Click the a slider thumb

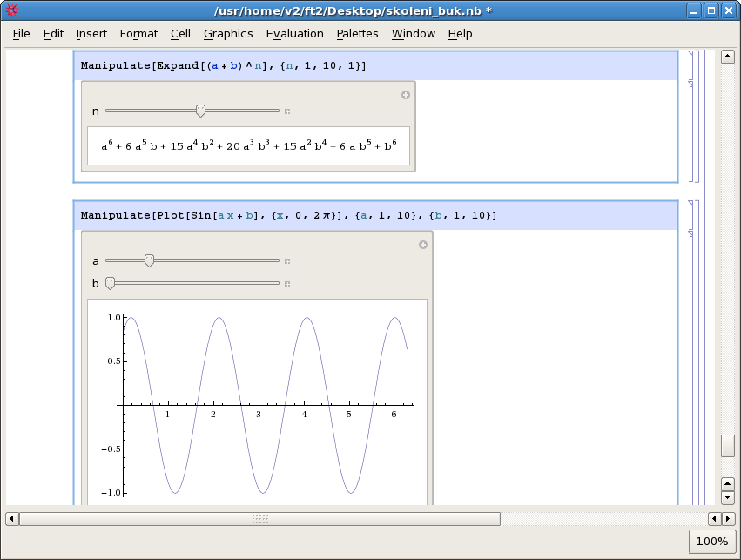click(149, 261)
